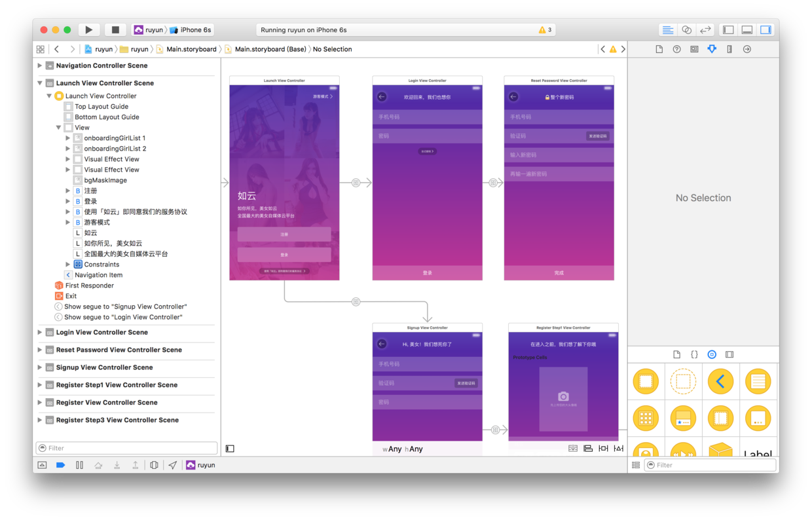Image resolution: width=812 pixels, height=520 pixels.
Task: Click the Pin constraints button
Action: click(x=603, y=449)
